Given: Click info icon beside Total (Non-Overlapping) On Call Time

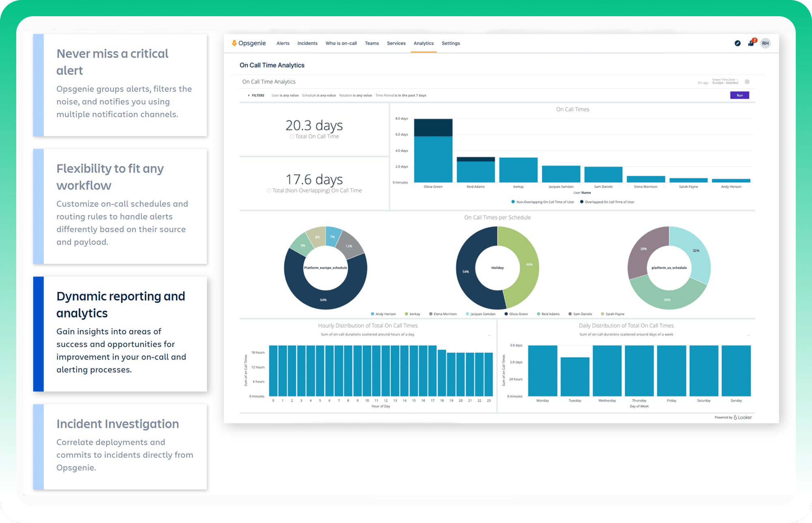Looking at the screenshot, I should [269, 190].
